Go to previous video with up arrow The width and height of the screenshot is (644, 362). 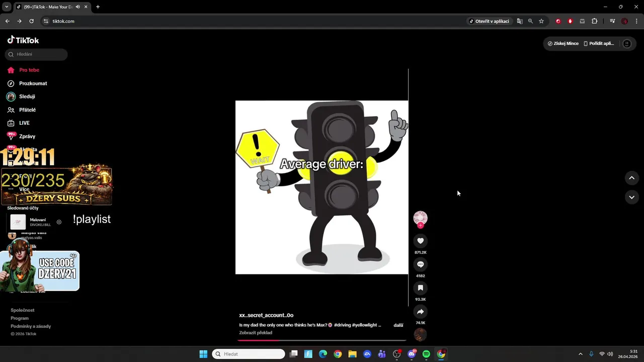coord(631,178)
